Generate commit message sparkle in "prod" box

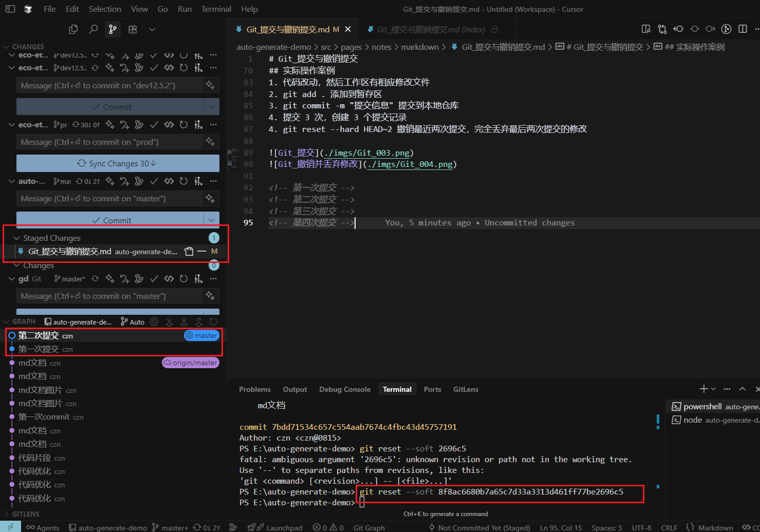point(210,142)
